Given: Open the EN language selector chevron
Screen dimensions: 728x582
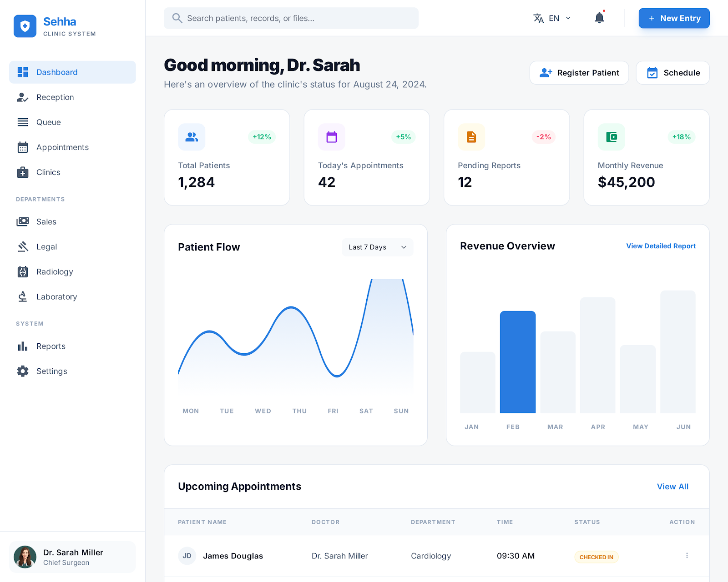Looking at the screenshot, I should pyautogui.click(x=568, y=18).
